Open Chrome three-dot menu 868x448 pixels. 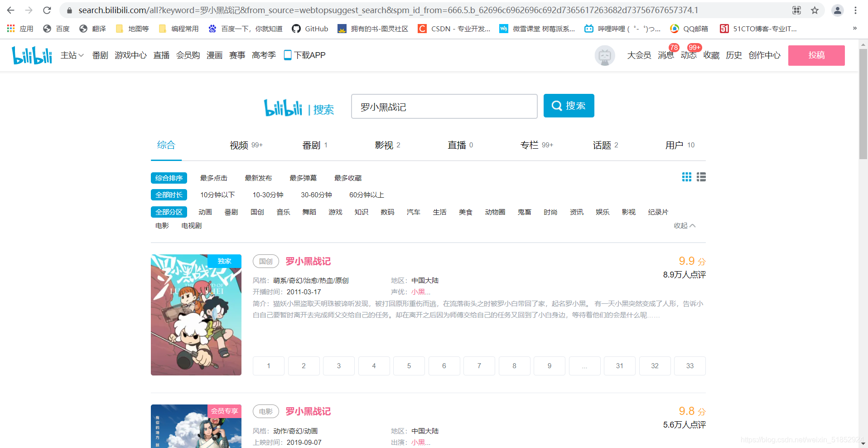[855, 10]
